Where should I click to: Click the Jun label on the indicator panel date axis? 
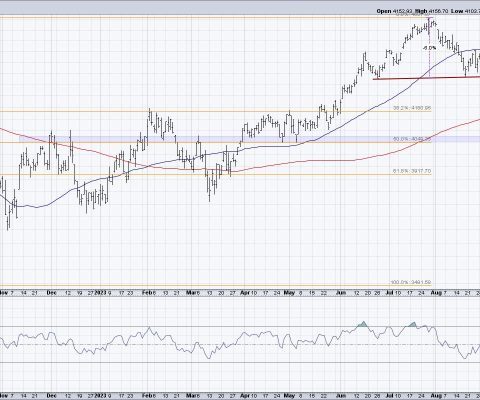pos(342,396)
